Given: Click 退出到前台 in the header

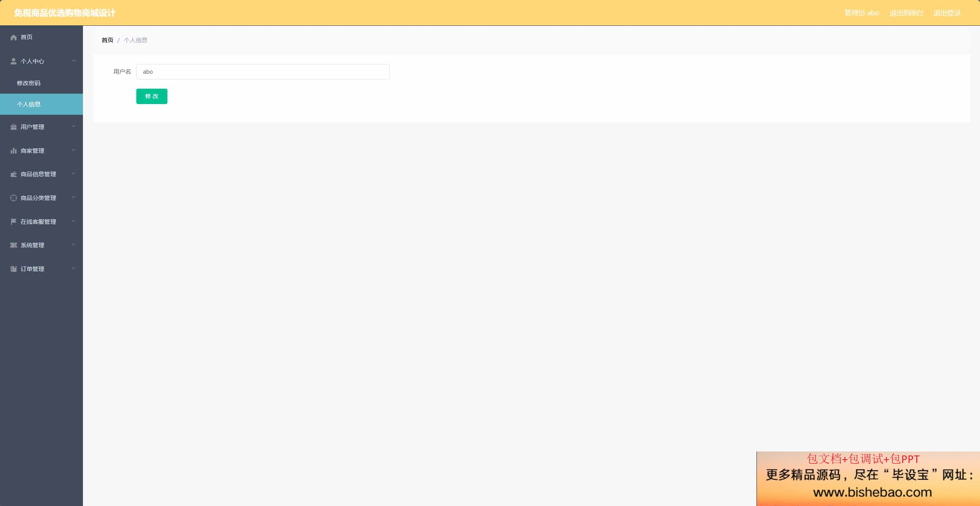Looking at the screenshot, I should coord(906,13).
